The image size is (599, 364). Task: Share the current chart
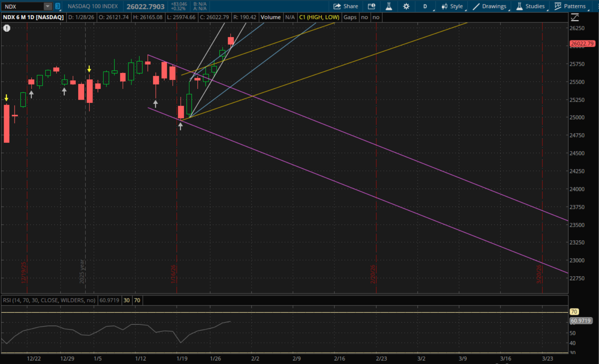[x=346, y=6]
